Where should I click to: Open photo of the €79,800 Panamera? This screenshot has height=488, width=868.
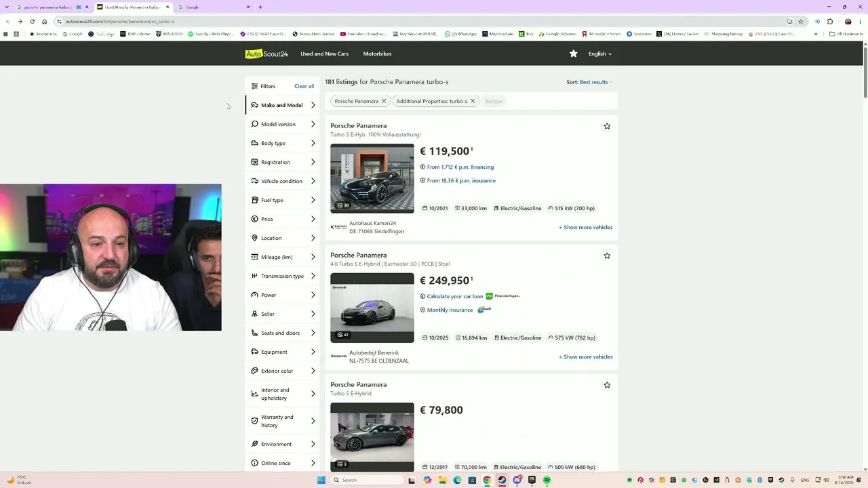tap(372, 437)
